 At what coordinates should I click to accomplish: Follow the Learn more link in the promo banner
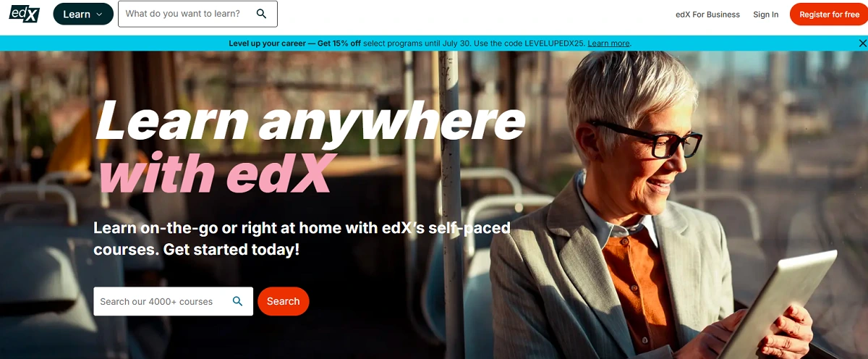(608, 43)
